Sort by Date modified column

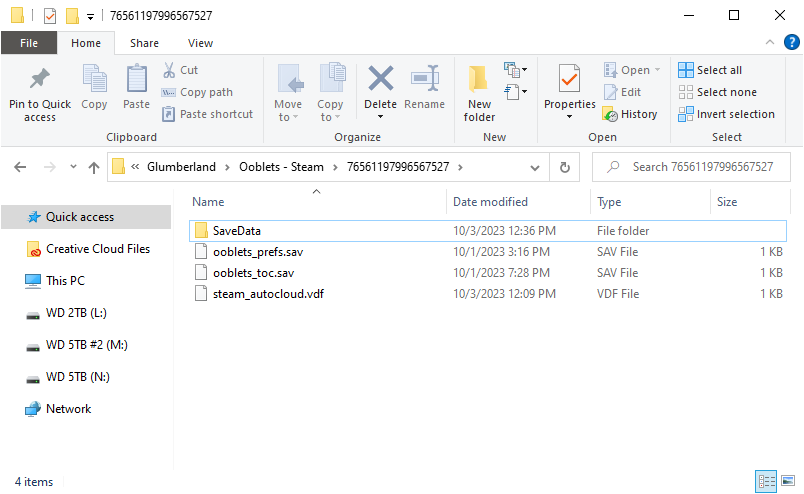pos(490,202)
